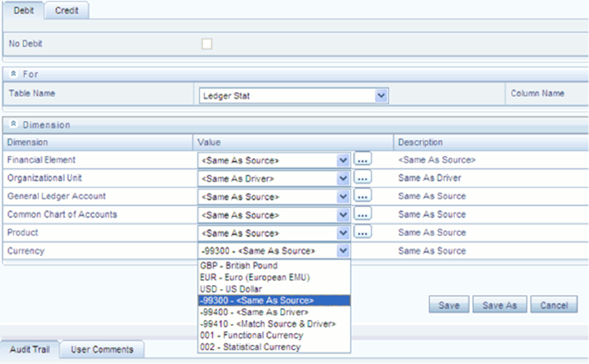Click the Currency dimension row label
Screen dimensions: 589x364
(25, 251)
